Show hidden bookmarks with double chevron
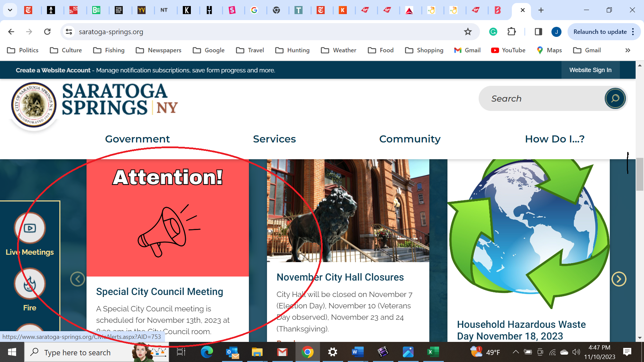Screen dimensions: 644x362 coord(628,50)
